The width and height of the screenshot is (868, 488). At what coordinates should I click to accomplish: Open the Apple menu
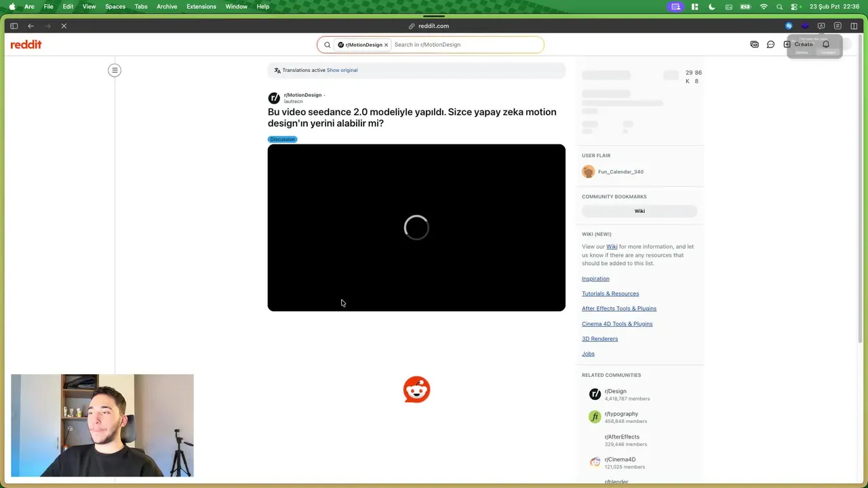pos(12,7)
